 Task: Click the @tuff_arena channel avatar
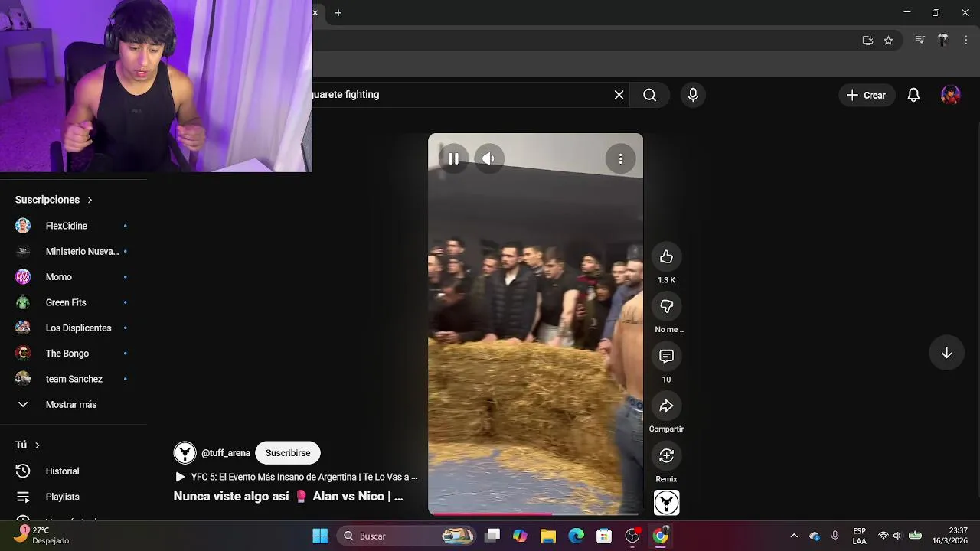coord(185,453)
